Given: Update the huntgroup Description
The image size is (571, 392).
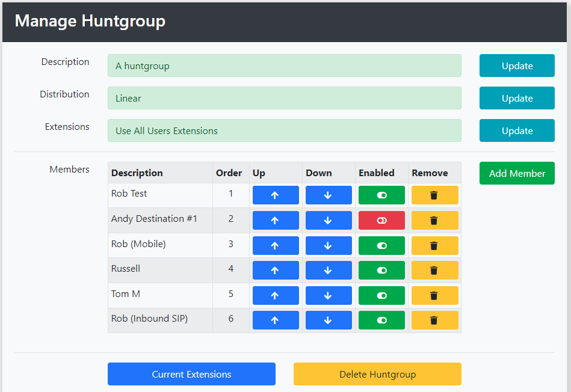Looking at the screenshot, I should pyautogui.click(x=517, y=66).
